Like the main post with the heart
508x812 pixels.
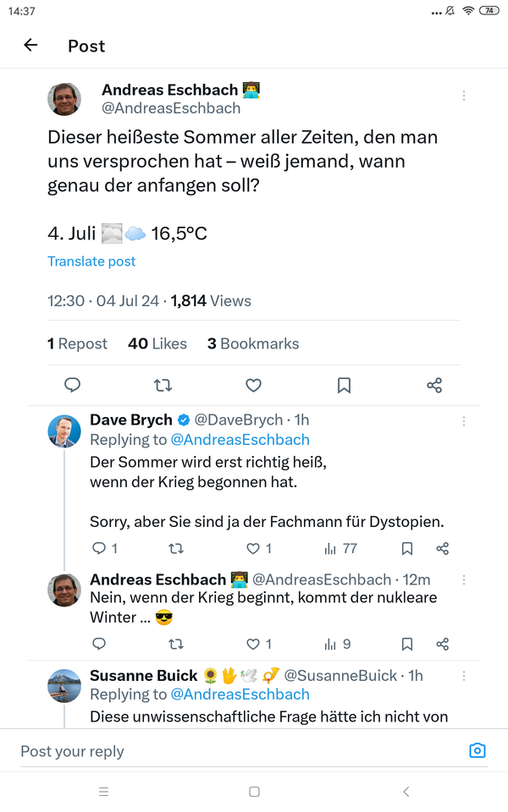point(253,386)
